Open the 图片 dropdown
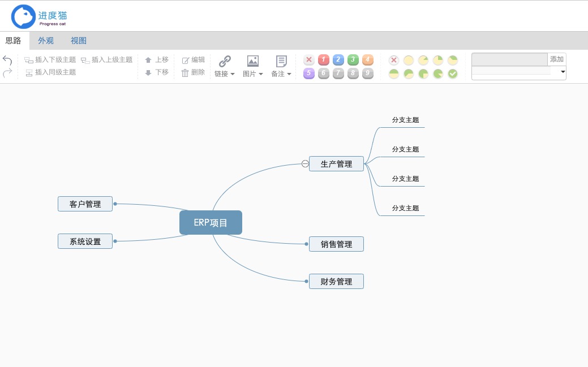The width and height of the screenshot is (588, 367). [x=253, y=66]
